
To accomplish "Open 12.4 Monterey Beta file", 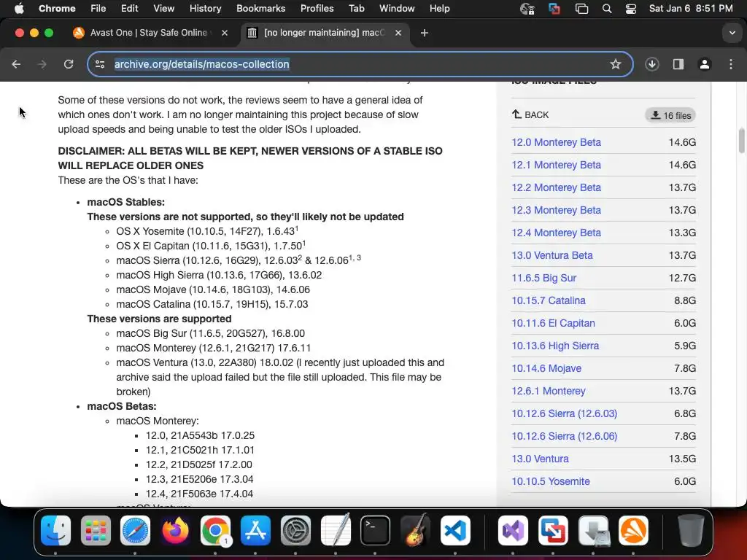I will coord(556,233).
